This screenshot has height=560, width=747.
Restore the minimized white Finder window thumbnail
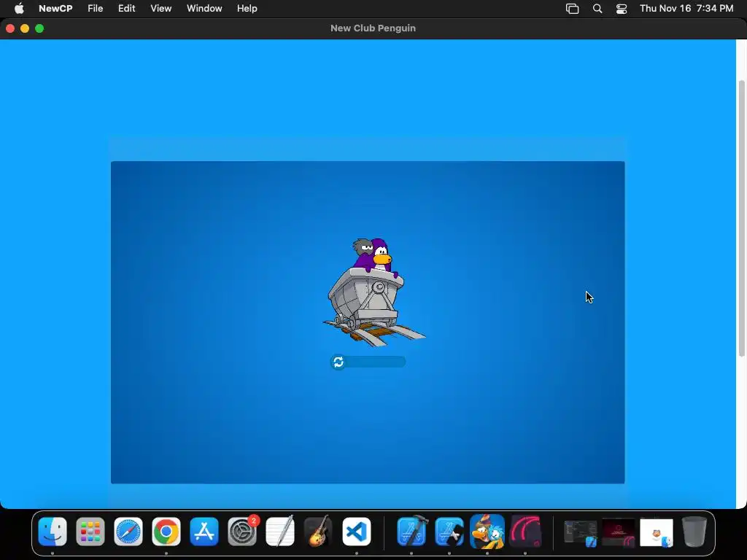[657, 533]
